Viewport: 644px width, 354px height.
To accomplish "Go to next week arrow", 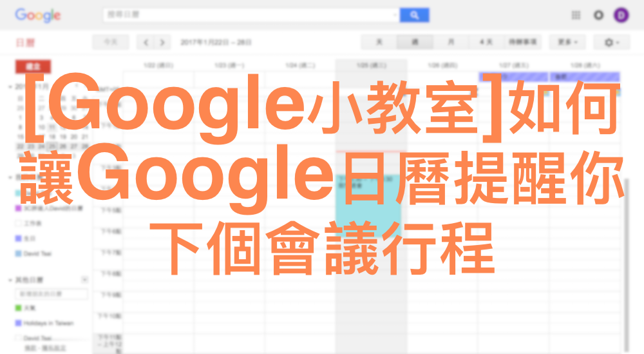I will (x=162, y=42).
